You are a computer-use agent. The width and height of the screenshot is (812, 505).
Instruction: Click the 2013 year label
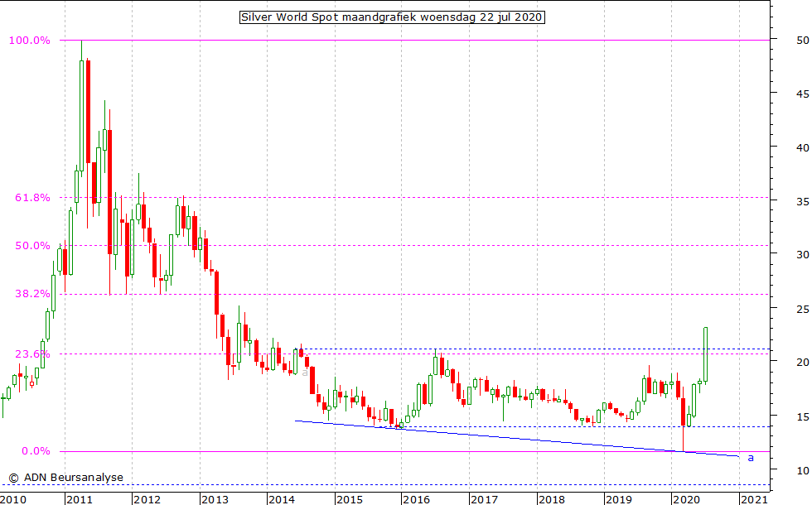[215, 499]
